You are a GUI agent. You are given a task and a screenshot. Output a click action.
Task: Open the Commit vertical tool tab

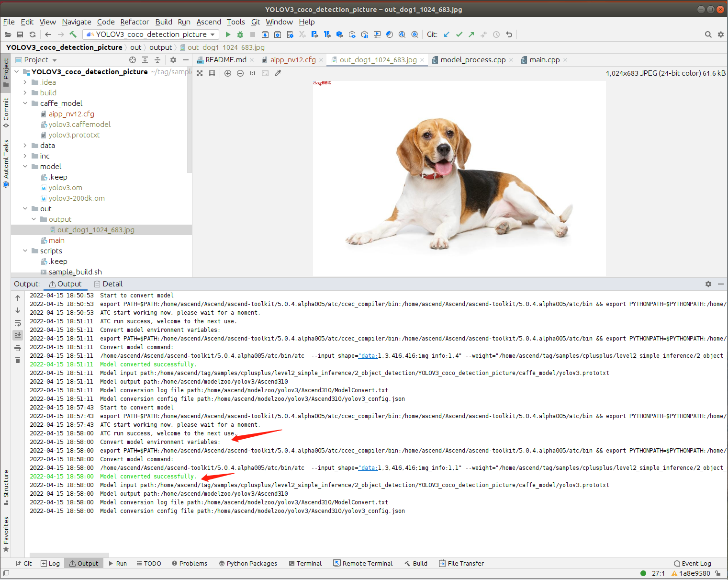(x=6, y=113)
